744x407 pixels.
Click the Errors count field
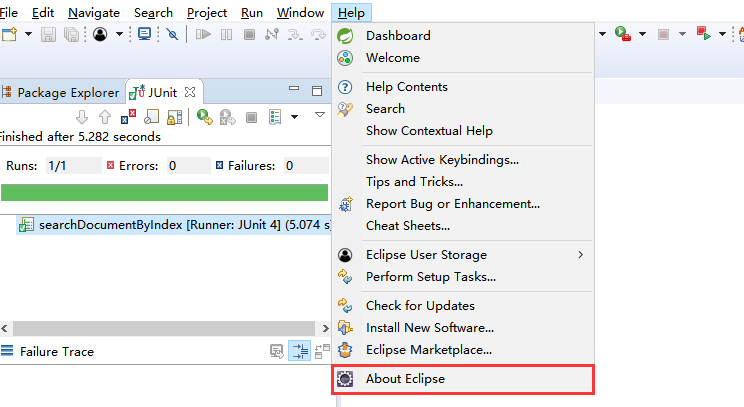[188, 166]
